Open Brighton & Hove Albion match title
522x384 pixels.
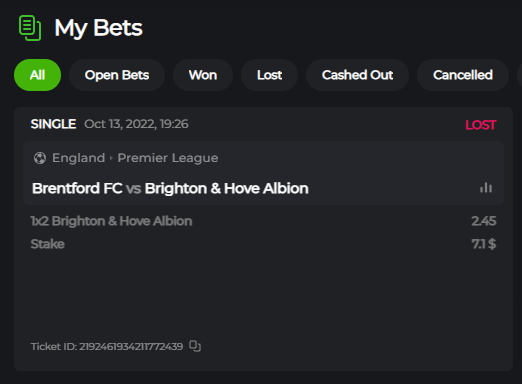pyautogui.click(x=227, y=188)
